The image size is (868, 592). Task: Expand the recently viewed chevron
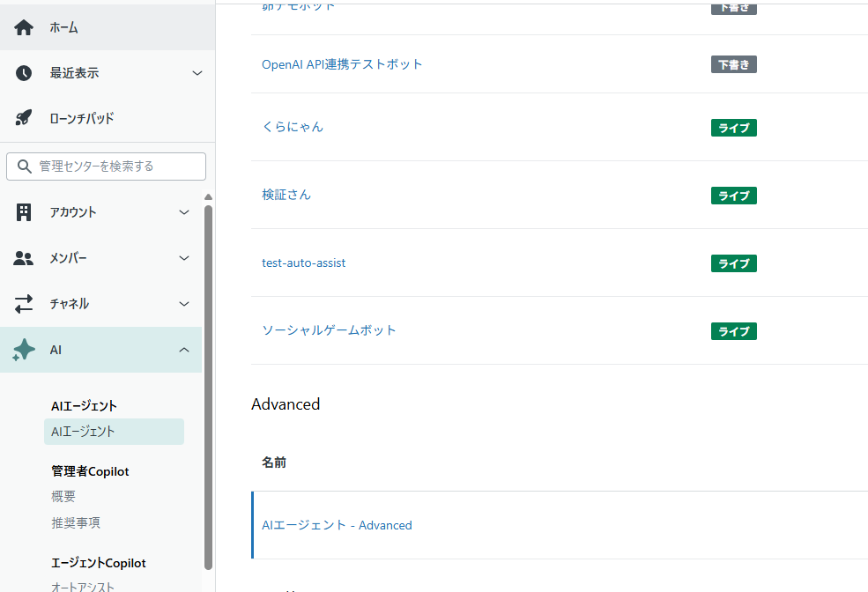tap(197, 73)
